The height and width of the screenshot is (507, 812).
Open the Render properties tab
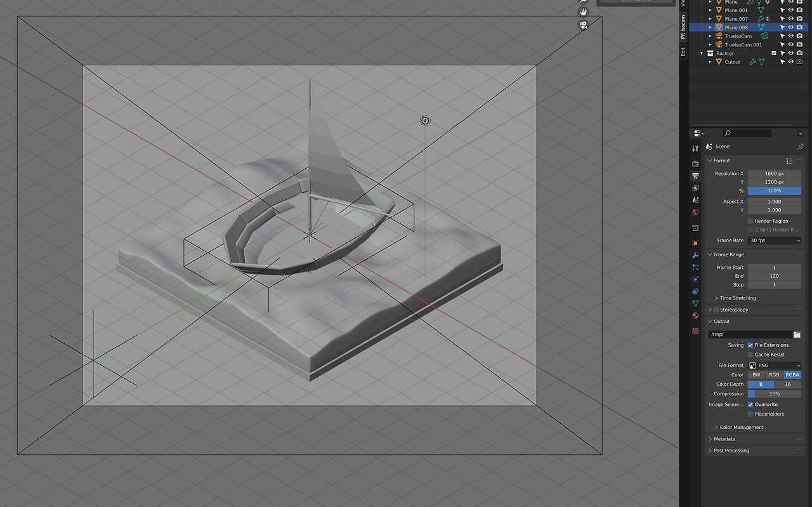click(x=695, y=164)
